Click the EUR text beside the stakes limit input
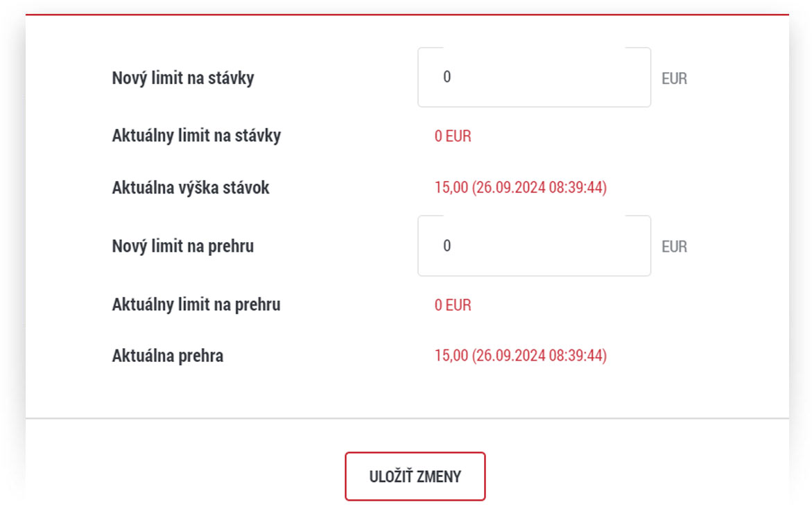This screenshot has width=812, height=518. [675, 78]
